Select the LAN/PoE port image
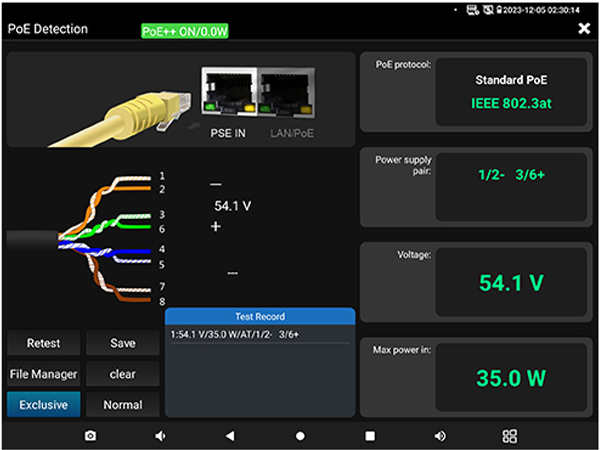This screenshot has width=600, height=450. click(x=287, y=92)
